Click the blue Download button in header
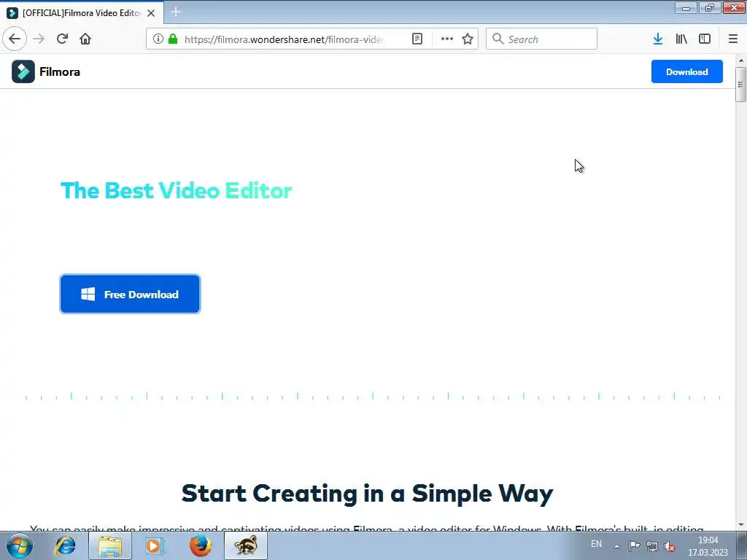 pos(687,71)
